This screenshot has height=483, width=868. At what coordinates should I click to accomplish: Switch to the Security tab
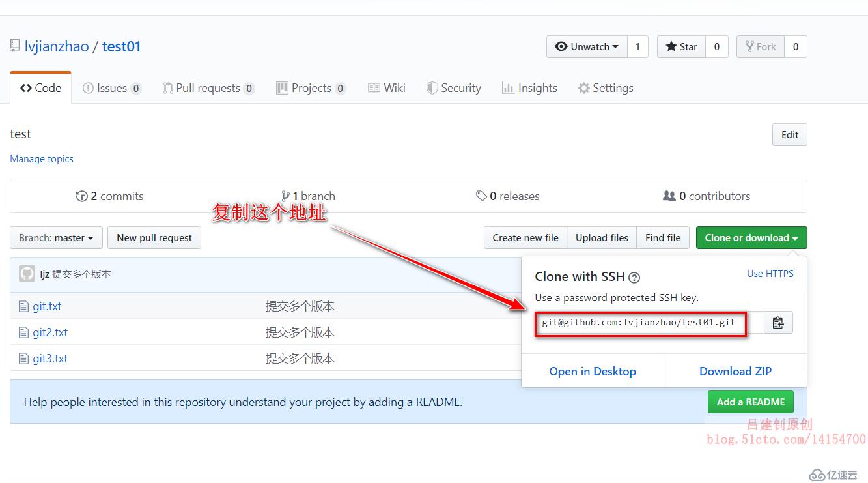pos(454,88)
